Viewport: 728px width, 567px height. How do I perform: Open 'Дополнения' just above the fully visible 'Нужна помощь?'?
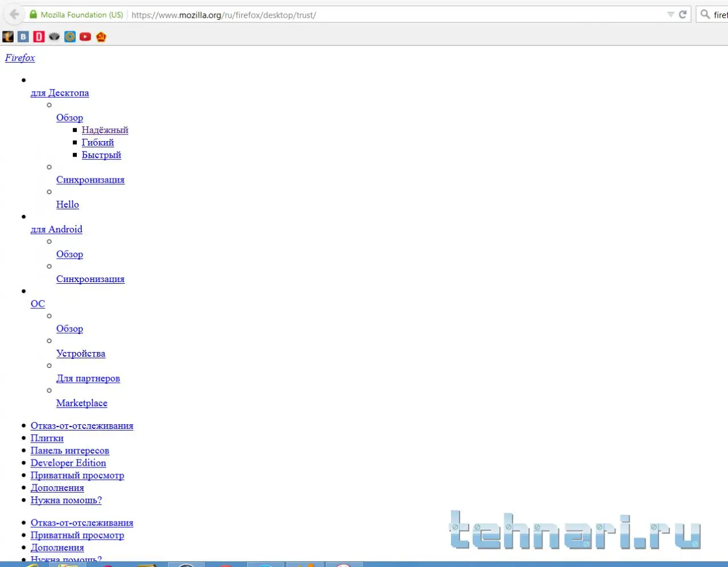point(57,488)
